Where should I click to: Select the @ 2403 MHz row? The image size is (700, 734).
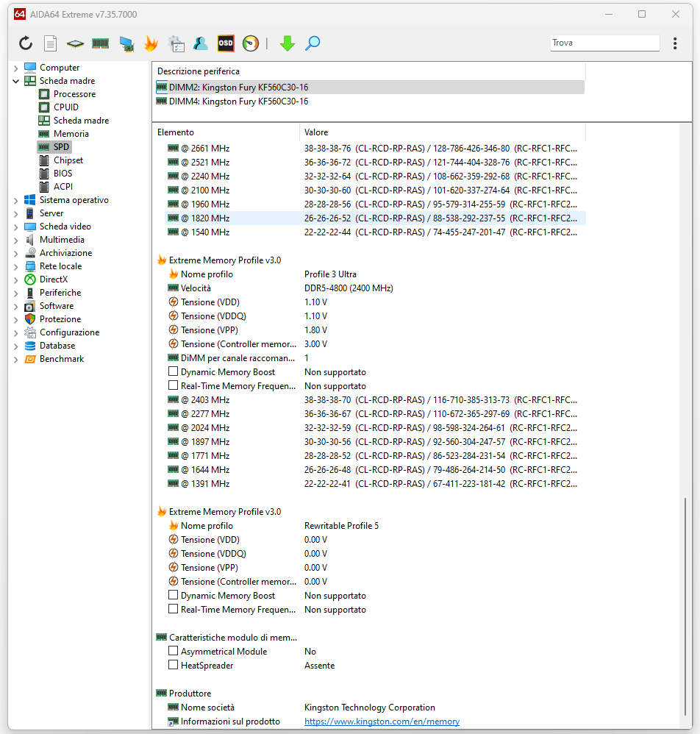[x=375, y=400]
